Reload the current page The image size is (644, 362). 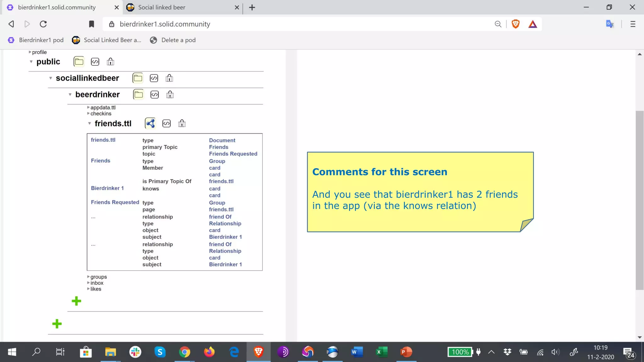[43, 24]
